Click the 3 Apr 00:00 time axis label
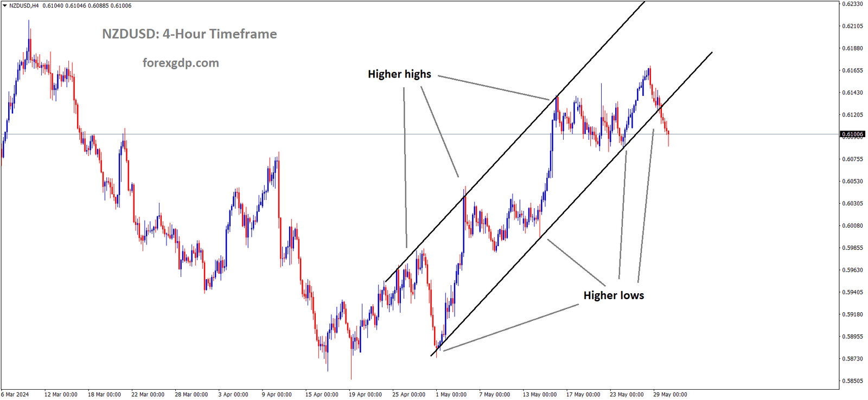868x400 pixels. pyautogui.click(x=233, y=394)
